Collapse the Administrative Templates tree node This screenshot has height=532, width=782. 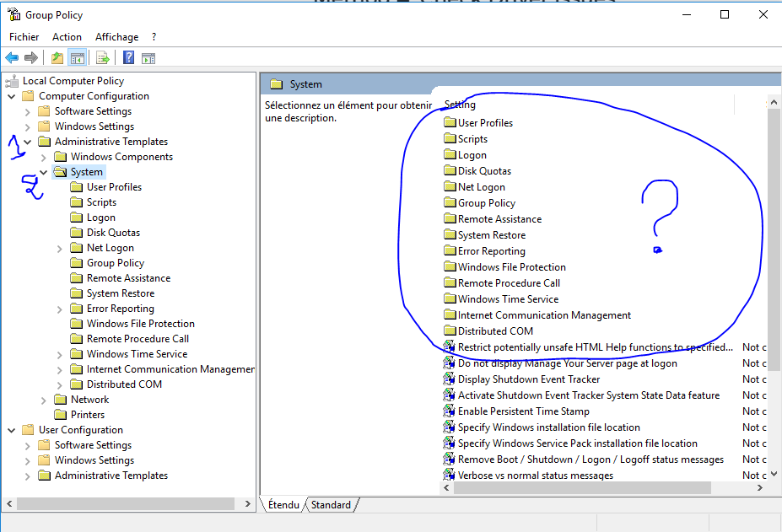click(x=28, y=142)
